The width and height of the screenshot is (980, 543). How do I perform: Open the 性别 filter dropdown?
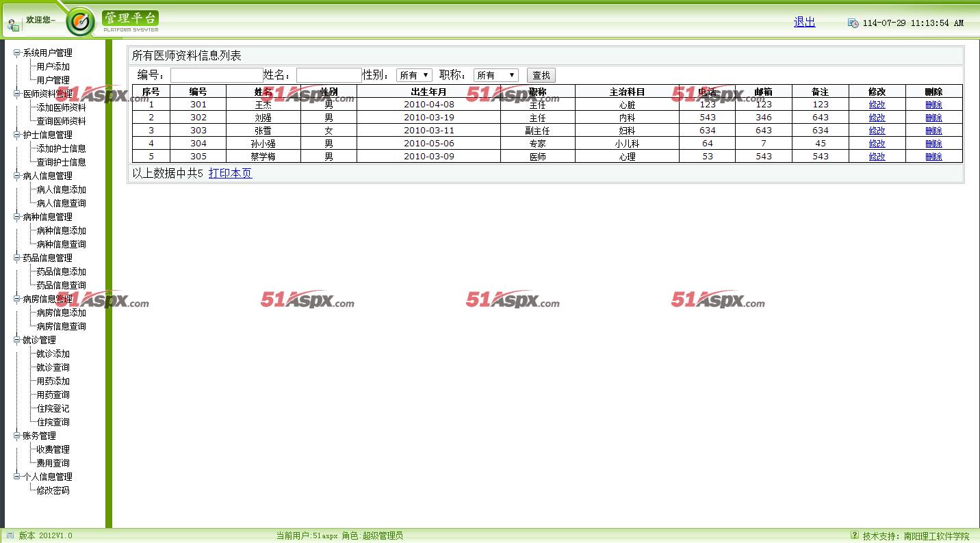tap(414, 75)
